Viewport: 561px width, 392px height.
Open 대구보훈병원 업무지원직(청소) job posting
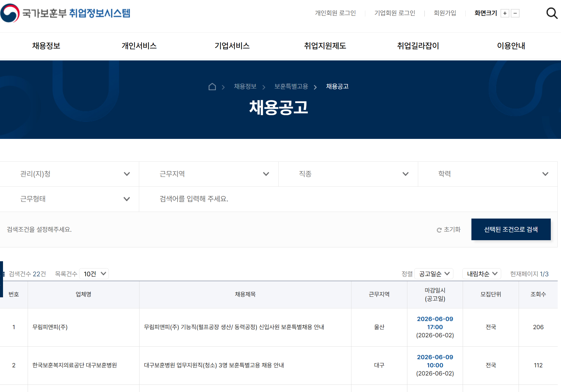[214, 365]
